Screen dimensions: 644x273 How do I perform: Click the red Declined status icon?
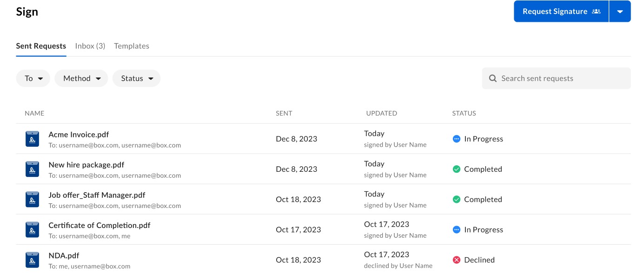[456, 260]
